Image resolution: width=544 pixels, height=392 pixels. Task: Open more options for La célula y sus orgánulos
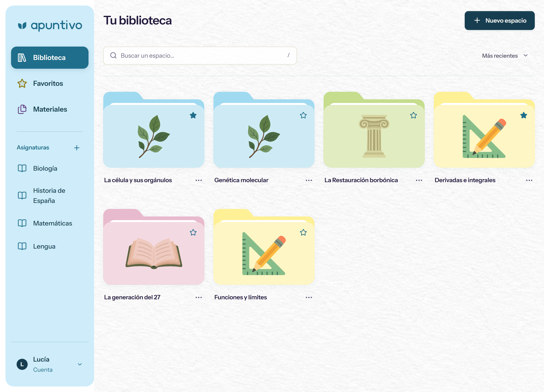[199, 180]
